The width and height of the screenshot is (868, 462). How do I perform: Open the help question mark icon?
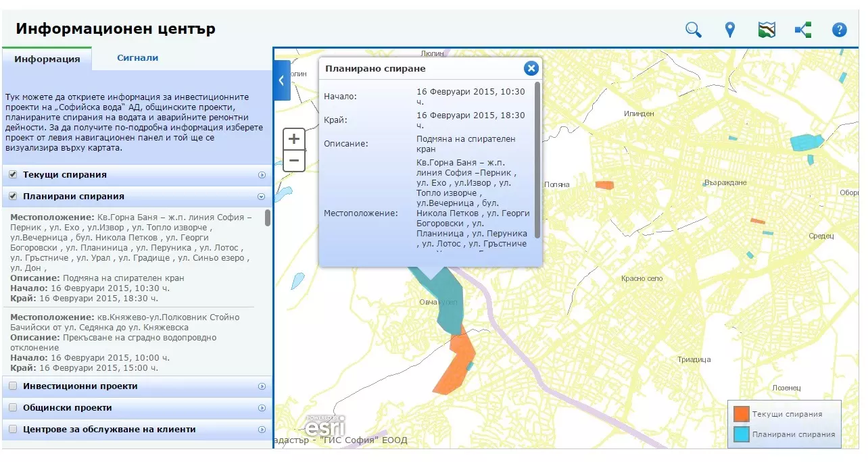(x=839, y=30)
